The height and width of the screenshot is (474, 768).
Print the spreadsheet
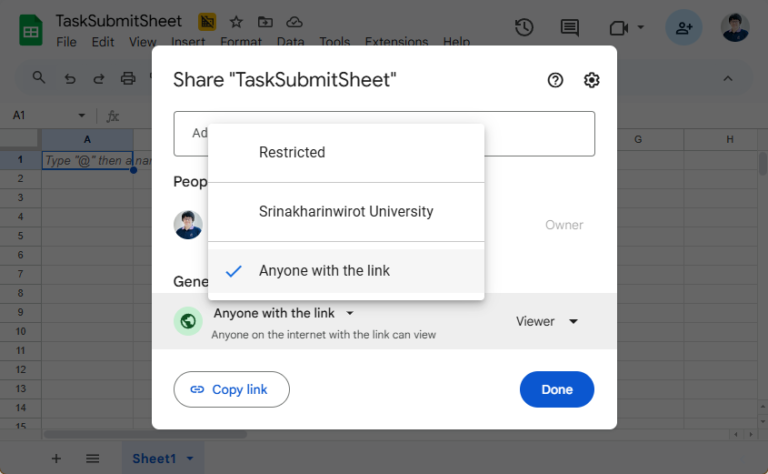pyautogui.click(x=128, y=78)
